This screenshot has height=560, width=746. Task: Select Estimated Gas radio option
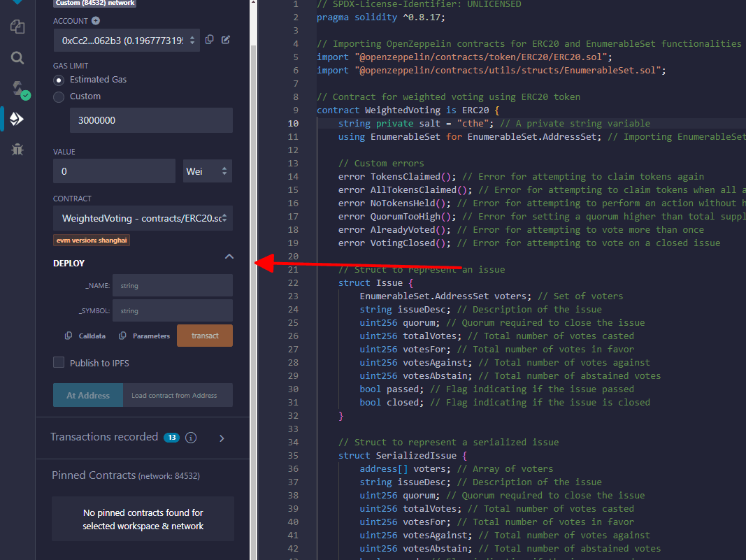(59, 80)
